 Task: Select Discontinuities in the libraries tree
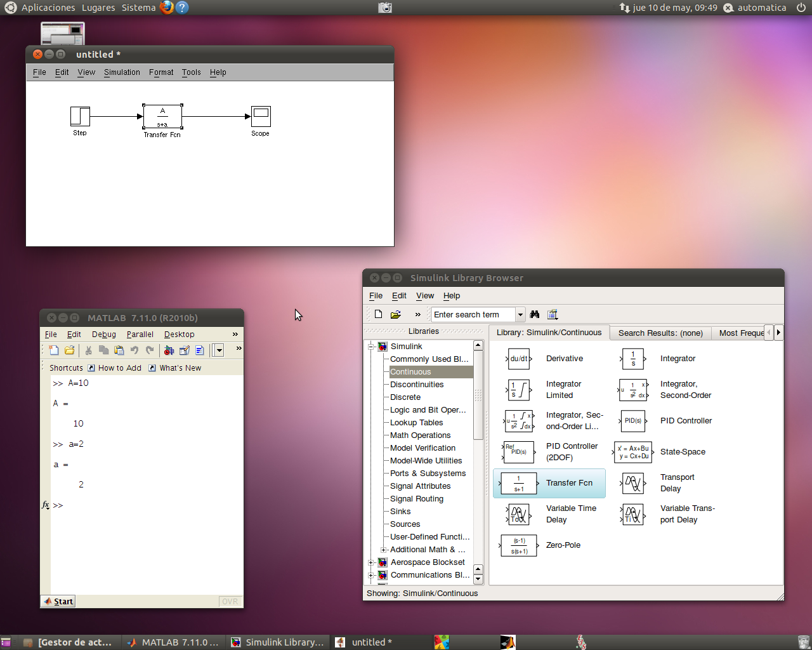click(417, 385)
